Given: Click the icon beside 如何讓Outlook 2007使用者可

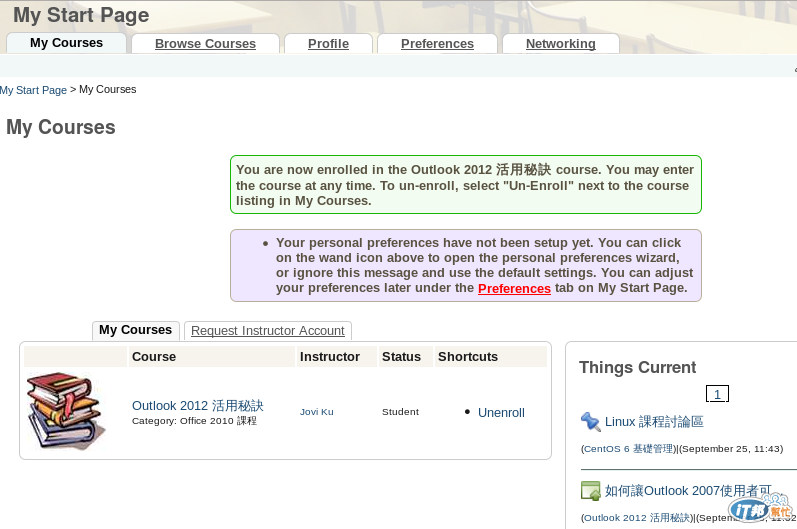Looking at the screenshot, I should (x=591, y=491).
